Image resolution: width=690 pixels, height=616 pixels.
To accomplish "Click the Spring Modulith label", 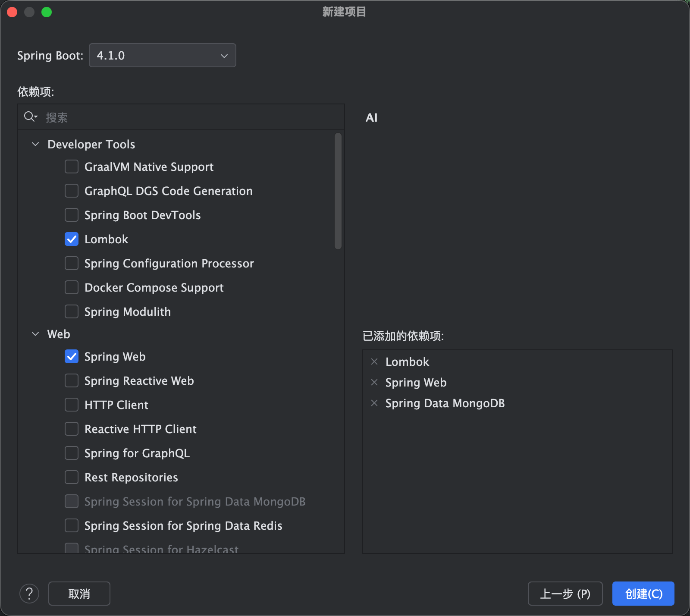I will (128, 311).
